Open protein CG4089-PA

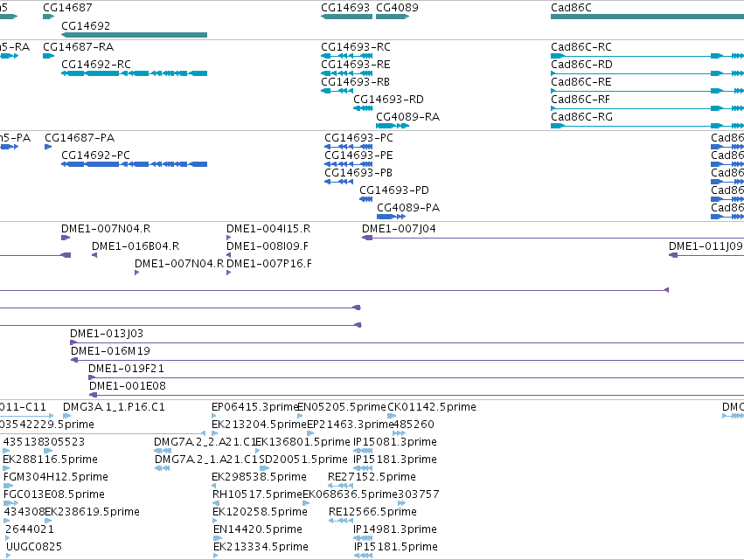[x=408, y=208]
